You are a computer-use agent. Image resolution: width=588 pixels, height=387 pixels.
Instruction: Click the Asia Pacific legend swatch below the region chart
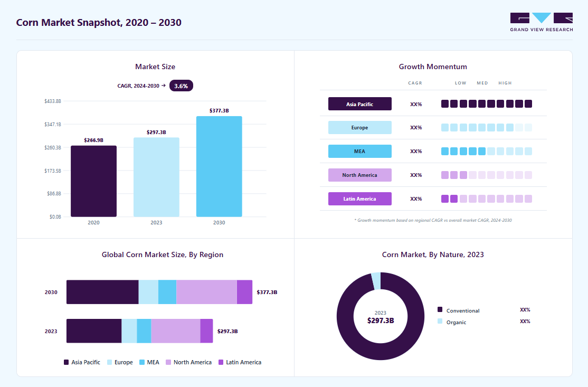pos(67,362)
